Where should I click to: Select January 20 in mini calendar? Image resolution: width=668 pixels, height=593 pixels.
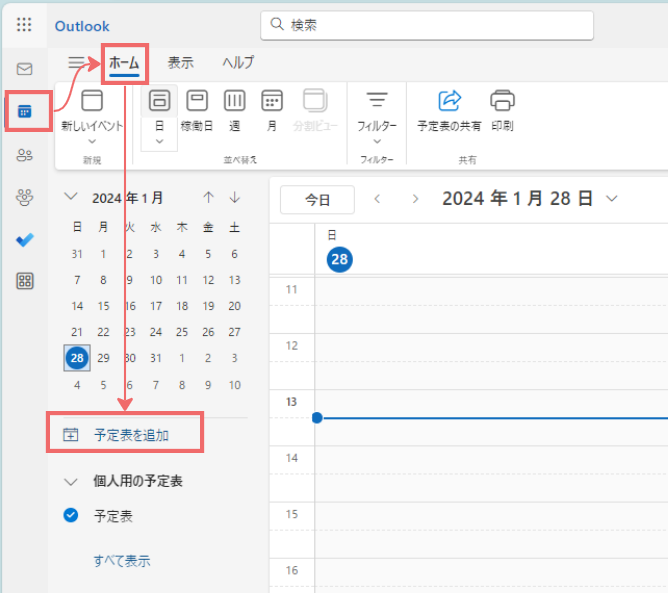tap(235, 306)
